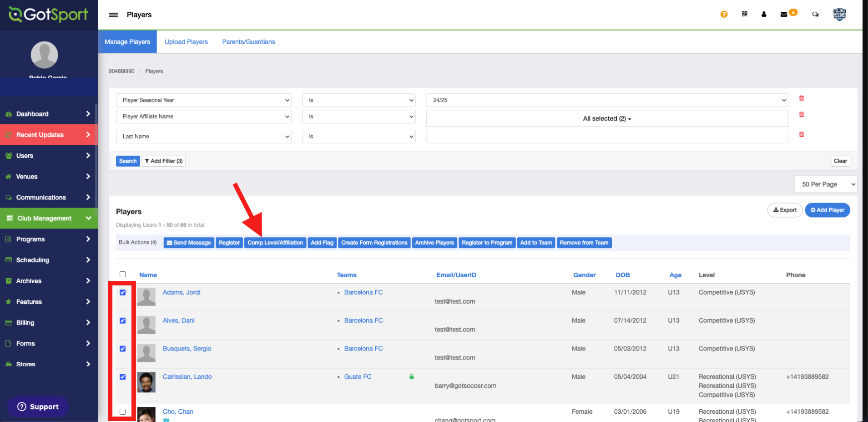Open the mail inbox envelope icon
Image resolution: width=868 pixels, height=422 pixels.
click(x=784, y=15)
